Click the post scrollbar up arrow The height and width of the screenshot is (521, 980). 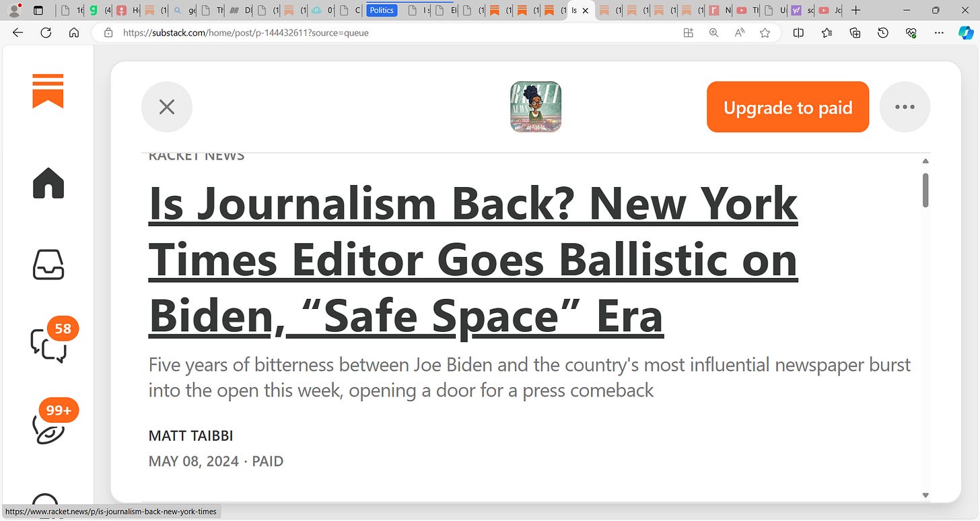[925, 162]
